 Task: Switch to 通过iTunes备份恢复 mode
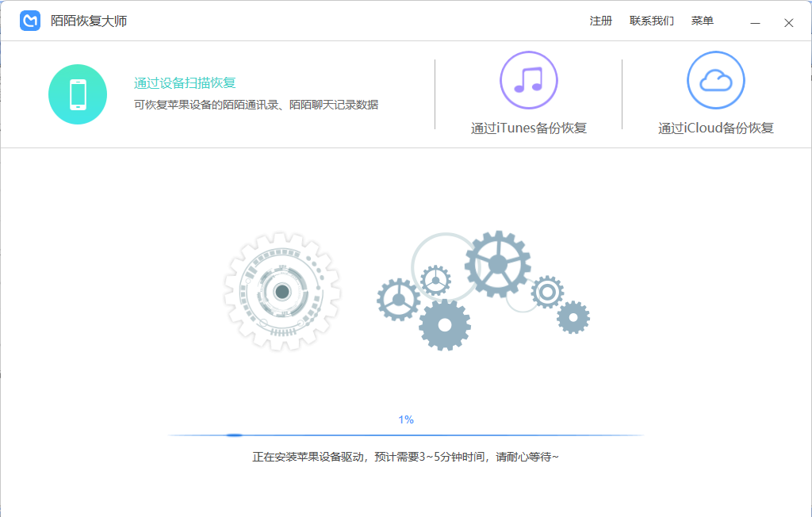pyautogui.click(x=528, y=128)
